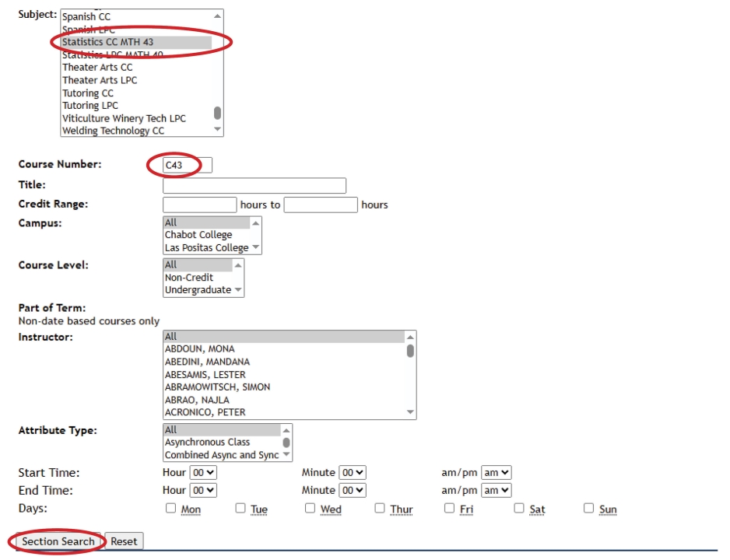
Task: Choose Theater Arts CC subject
Action: tap(137, 68)
